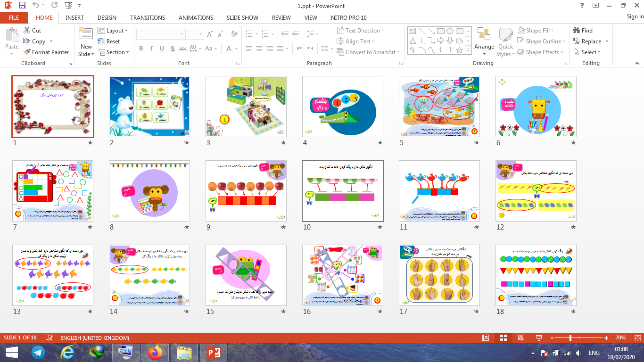Click the zoom slider handle
The height and width of the screenshot is (362, 644).
pos(570,338)
